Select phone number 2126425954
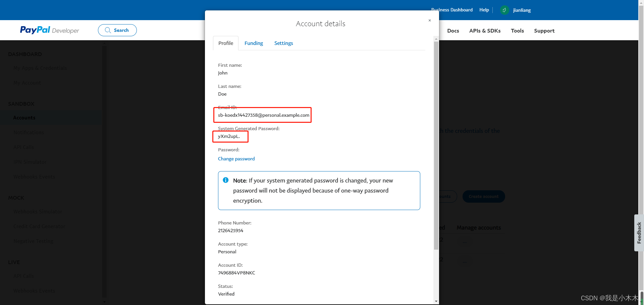 coord(230,231)
